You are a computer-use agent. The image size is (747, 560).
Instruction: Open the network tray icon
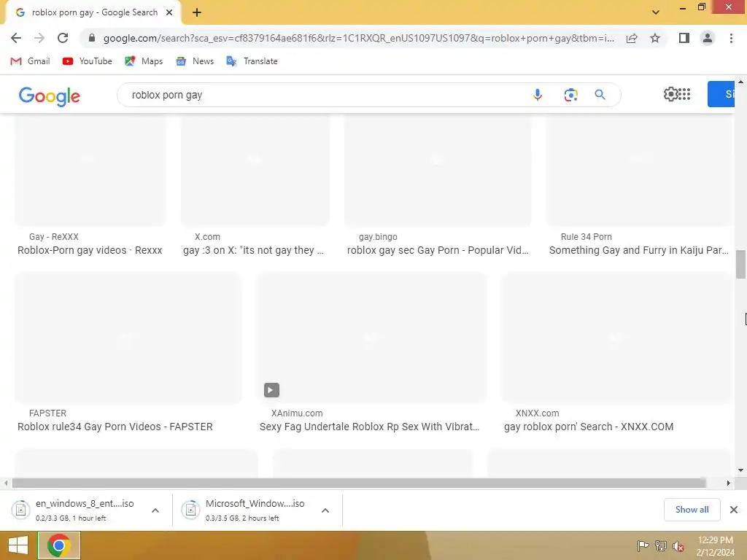661,545
